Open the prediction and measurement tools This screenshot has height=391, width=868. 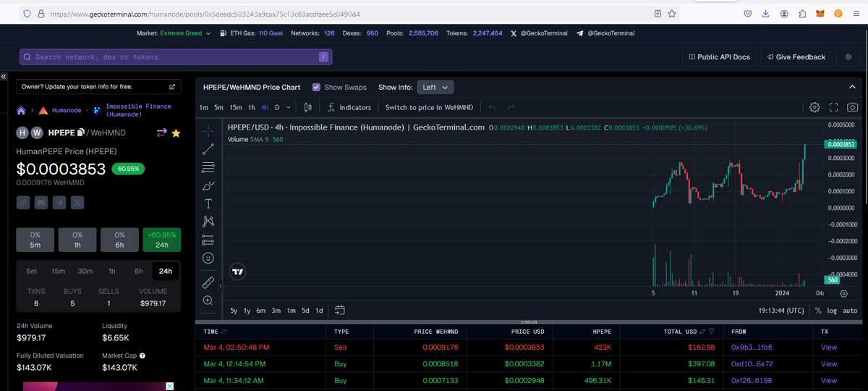pos(208,240)
